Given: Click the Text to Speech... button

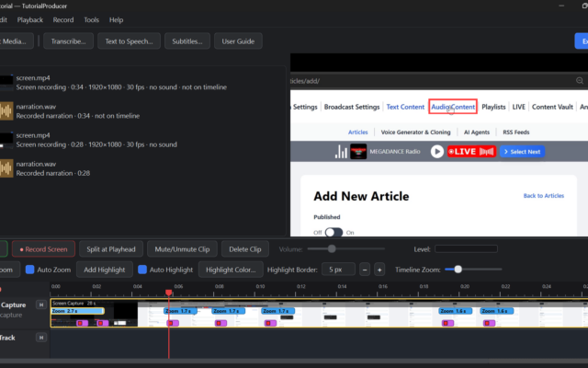Looking at the screenshot, I should coord(129,41).
